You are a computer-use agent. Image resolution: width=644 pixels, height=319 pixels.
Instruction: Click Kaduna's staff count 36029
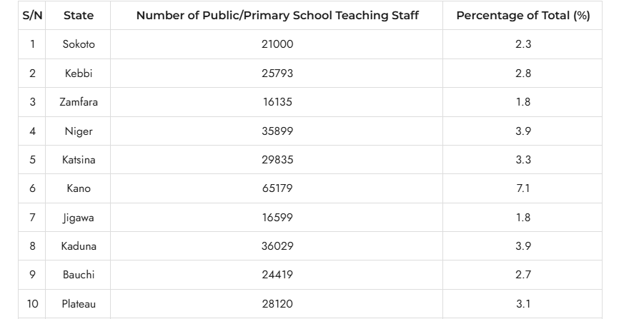tap(277, 246)
